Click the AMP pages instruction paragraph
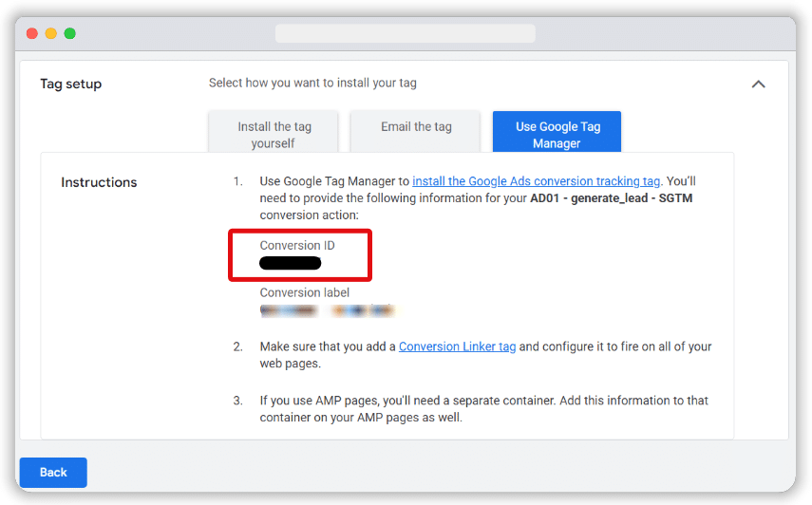Screen dimensions: 812x505 [x=484, y=409]
